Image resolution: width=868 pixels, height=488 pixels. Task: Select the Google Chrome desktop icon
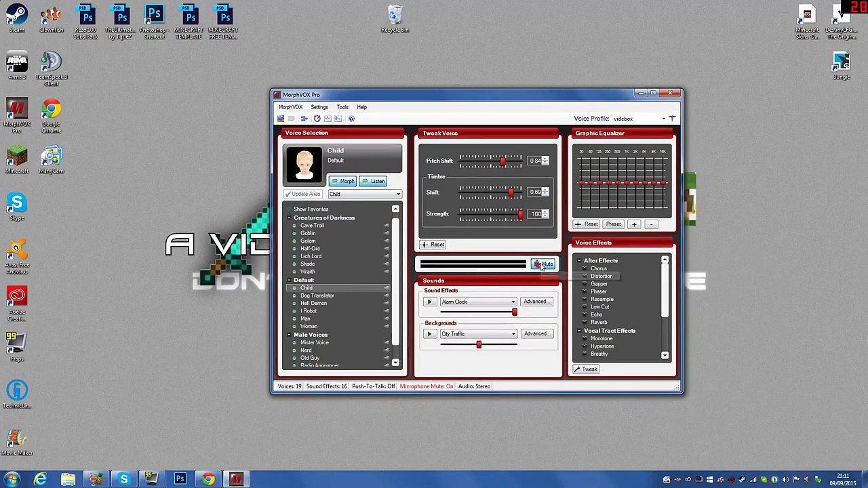coord(51,115)
